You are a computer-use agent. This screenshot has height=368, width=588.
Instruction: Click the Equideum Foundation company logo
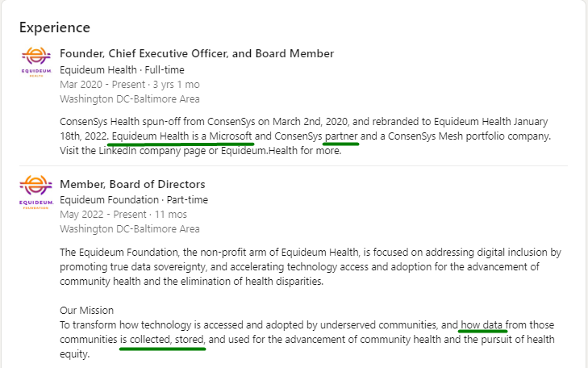[35, 192]
